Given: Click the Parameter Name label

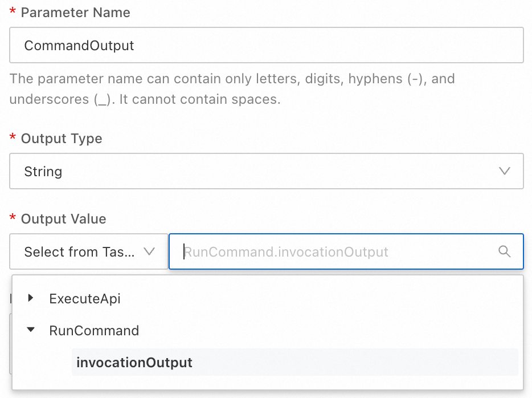Looking at the screenshot, I should 75,13.
